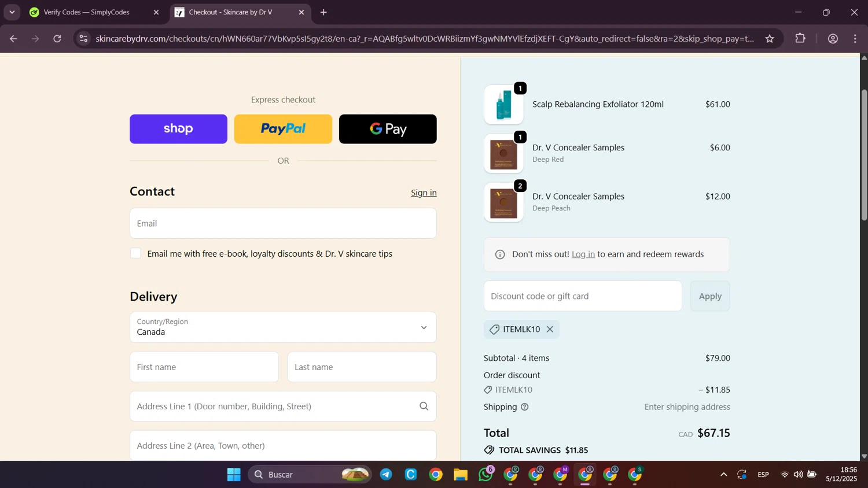
Task: Open the Windows Start menu
Action: (234, 475)
